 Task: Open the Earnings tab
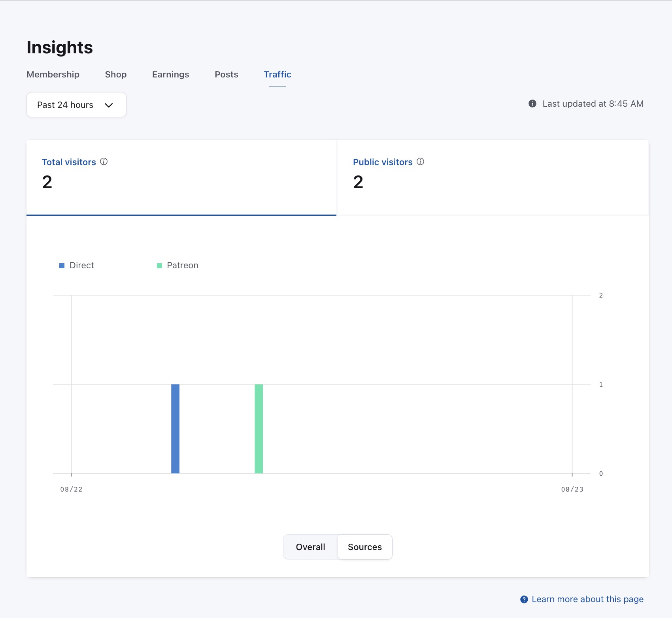[x=171, y=74]
